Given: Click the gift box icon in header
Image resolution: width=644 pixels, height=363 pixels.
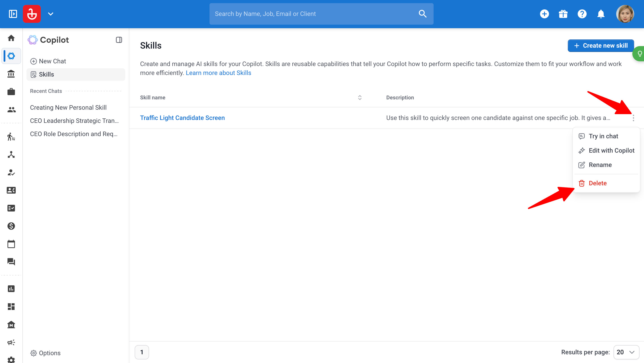Looking at the screenshot, I should 563,14.
